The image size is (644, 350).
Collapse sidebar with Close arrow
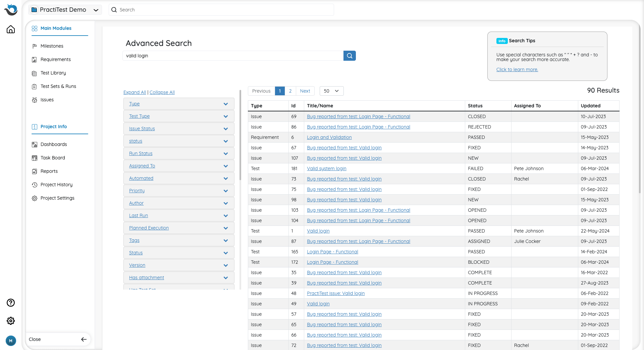pos(84,339)
